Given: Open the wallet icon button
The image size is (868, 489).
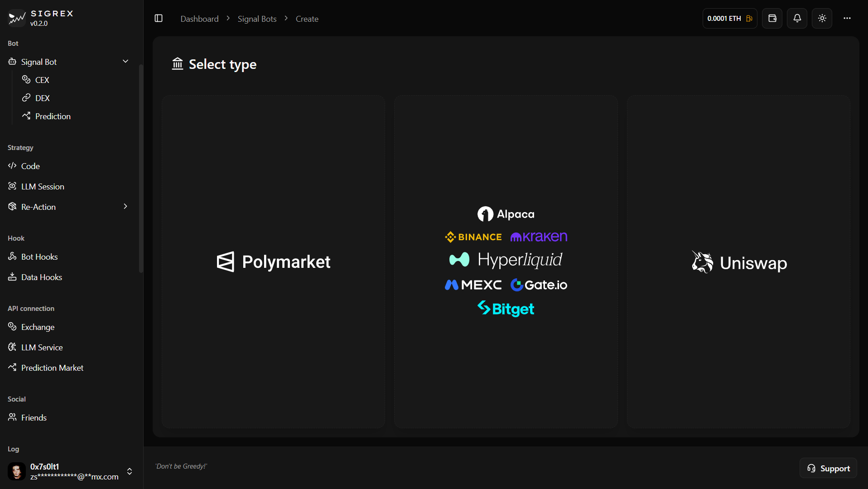Looking at the screenshot, I should (772, 19).
